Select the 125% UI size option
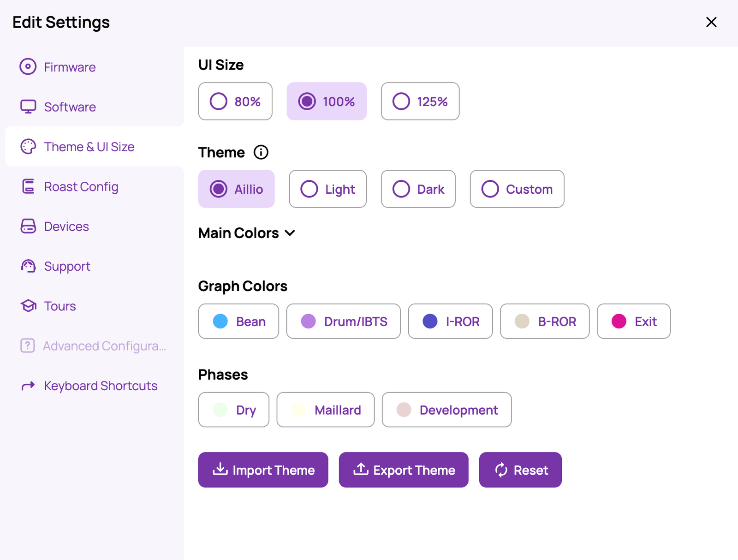 coord(420,101)
